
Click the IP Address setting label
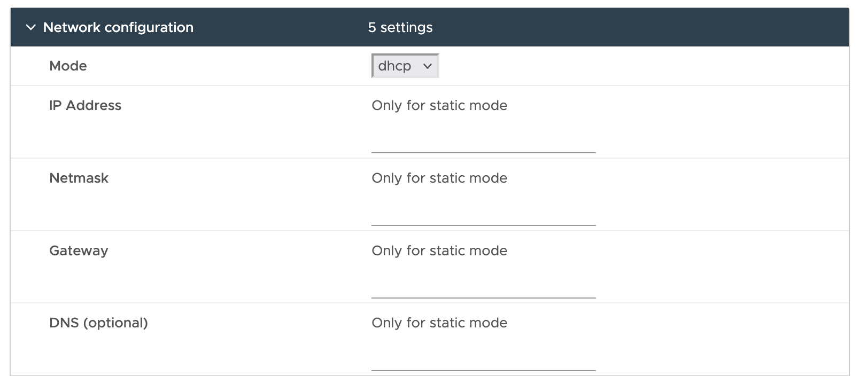pyautogui.click(x=85, y=105)
